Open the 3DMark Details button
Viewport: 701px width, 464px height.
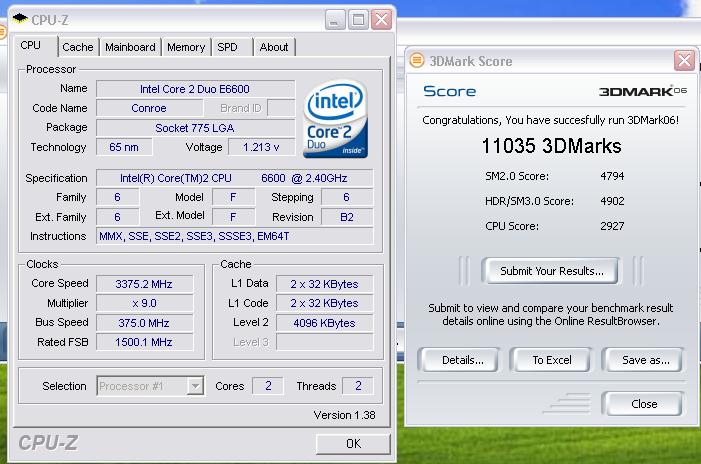click(x=460, y=360)
